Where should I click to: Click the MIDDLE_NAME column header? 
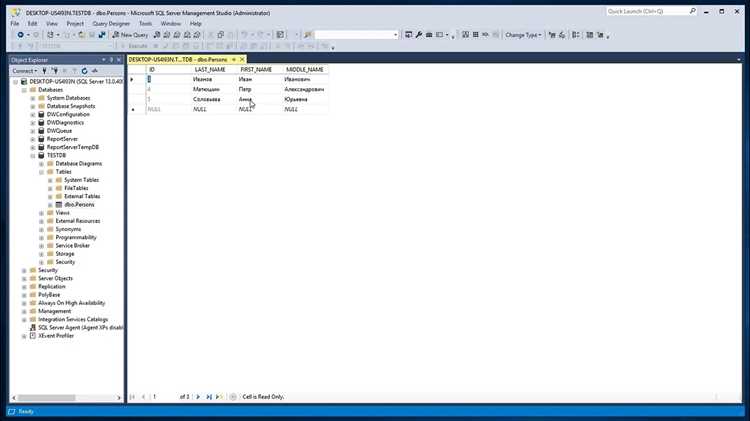(305, 70)
